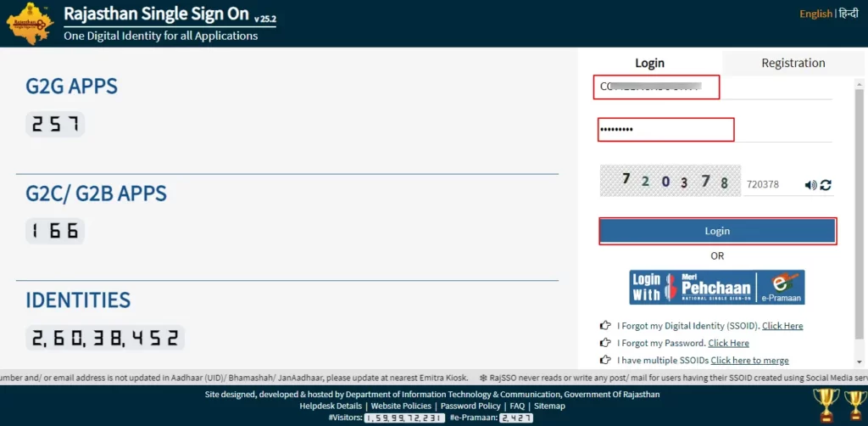Screen dimensions: 868x426
Task: Click the captcha image 720378
Action: (x=670, y=181)
